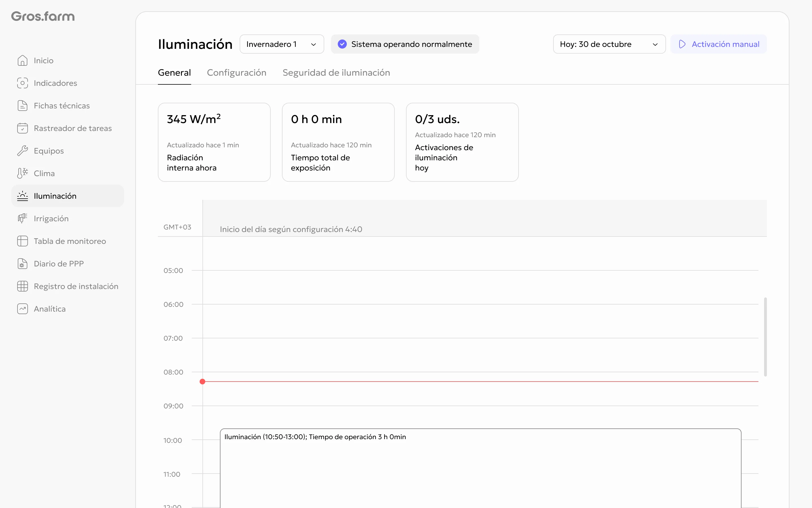Click the 0/3 uds. activations value
The height and width of the screenshot is (508, 812).
(437, 119)
